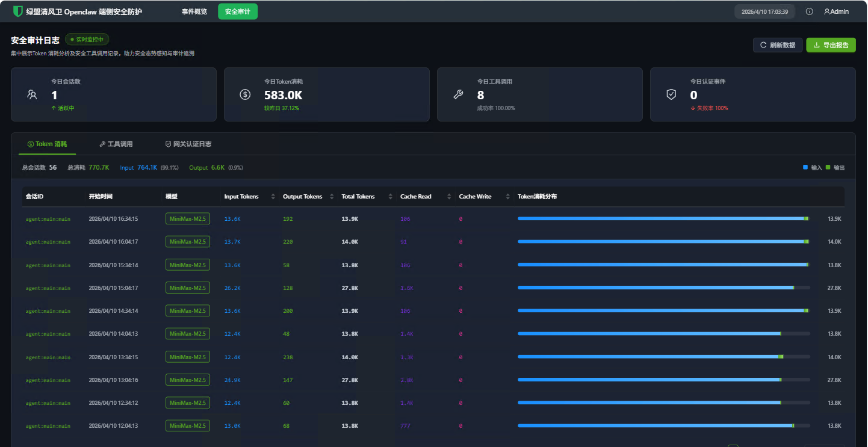Image resolution: width=868 pixels, height=447 pixels.
Task: Click the 777 cache read value
Action: [x=406, y=426]
